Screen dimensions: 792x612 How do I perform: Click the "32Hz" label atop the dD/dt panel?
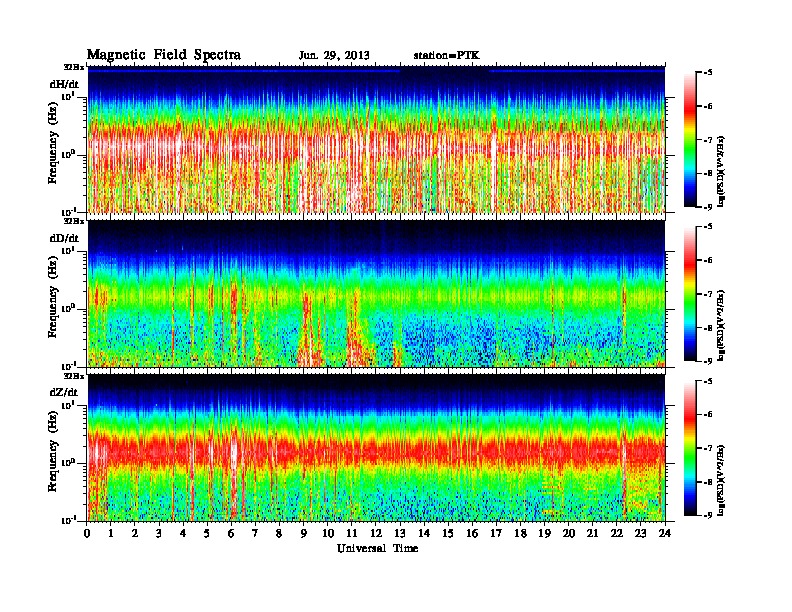click(74, 221)
